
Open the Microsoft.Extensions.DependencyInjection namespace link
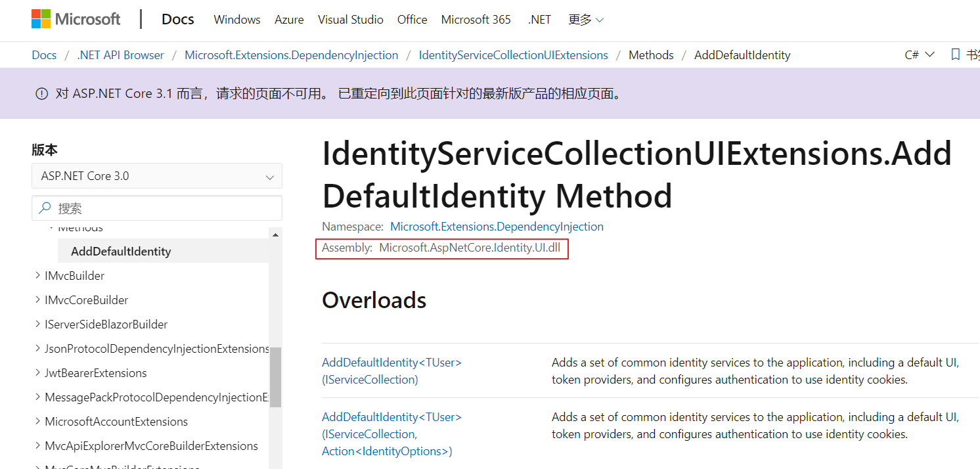tap(497, 226)
